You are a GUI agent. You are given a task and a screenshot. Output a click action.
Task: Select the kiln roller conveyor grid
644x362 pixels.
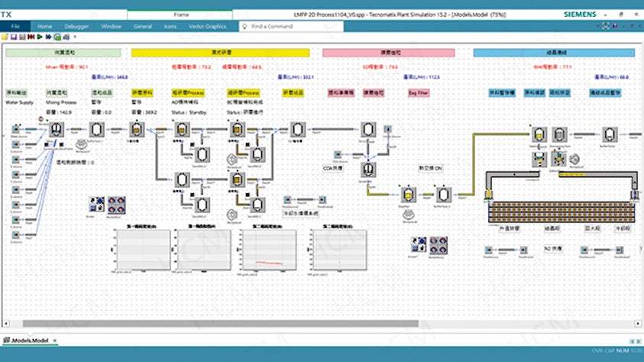click(x=561, y=212)
